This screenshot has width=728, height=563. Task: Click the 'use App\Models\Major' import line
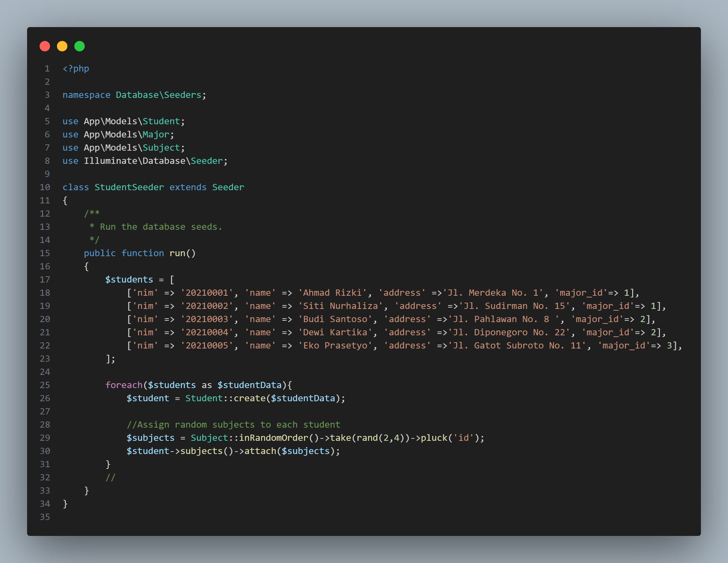tap(118, 135)
